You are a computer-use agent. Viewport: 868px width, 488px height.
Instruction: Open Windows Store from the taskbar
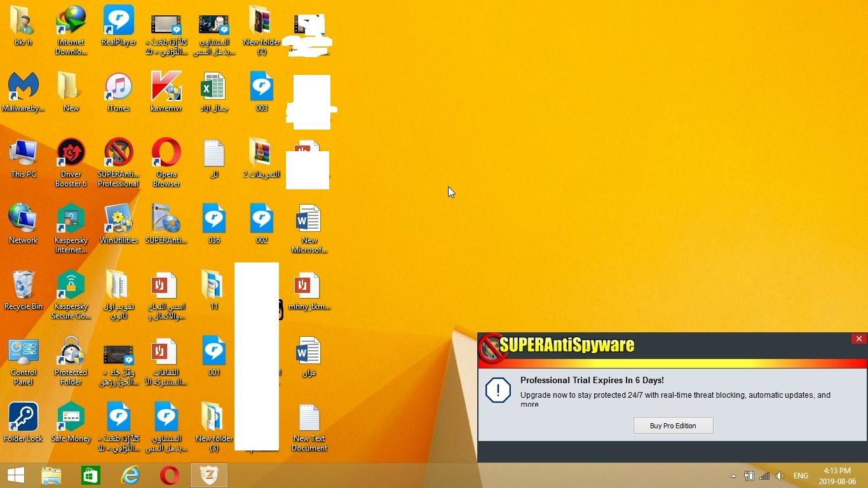[91, 475]
